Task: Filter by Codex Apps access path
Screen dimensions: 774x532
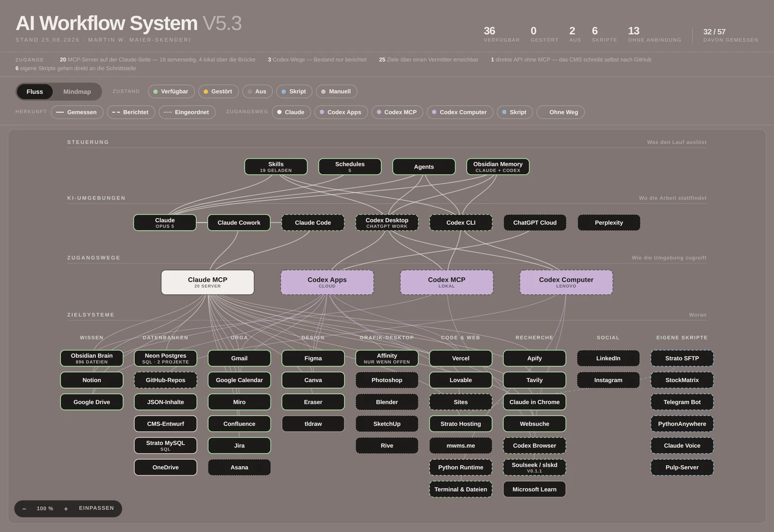Action: coord(341,112)
